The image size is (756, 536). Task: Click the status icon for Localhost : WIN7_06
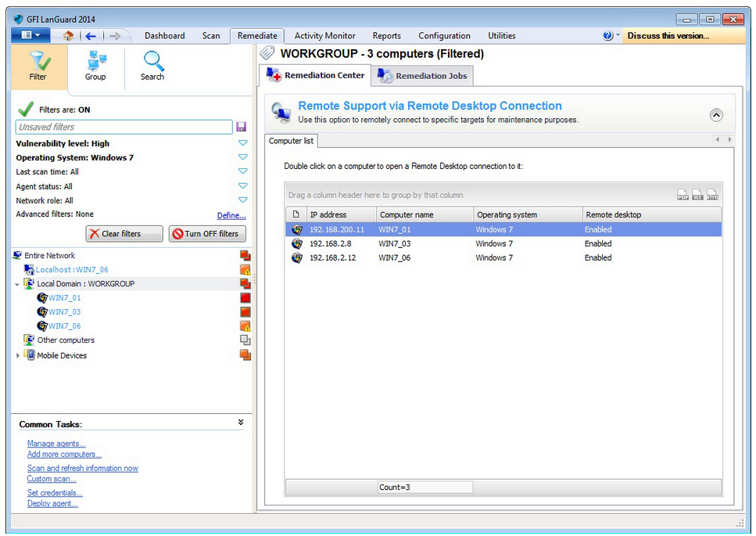(245, 270)
